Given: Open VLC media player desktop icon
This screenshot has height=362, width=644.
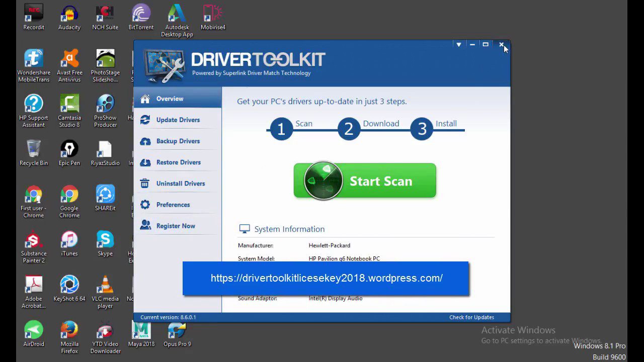Looking at the screenshot, I should pos(105,292).
